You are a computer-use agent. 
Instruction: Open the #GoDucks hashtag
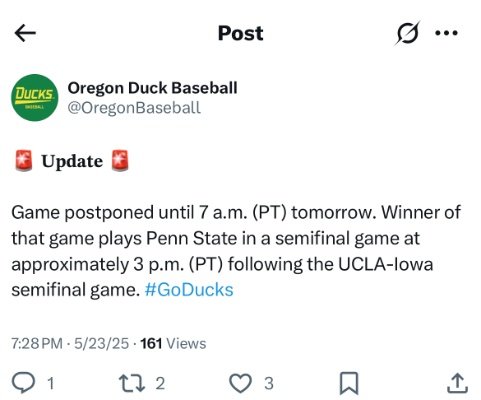tap(189, 290)
